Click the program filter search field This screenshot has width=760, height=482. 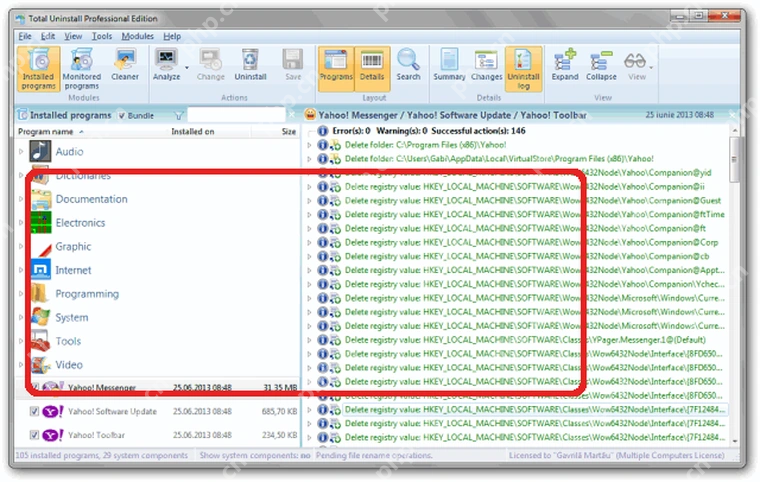[x=237, y=115]
